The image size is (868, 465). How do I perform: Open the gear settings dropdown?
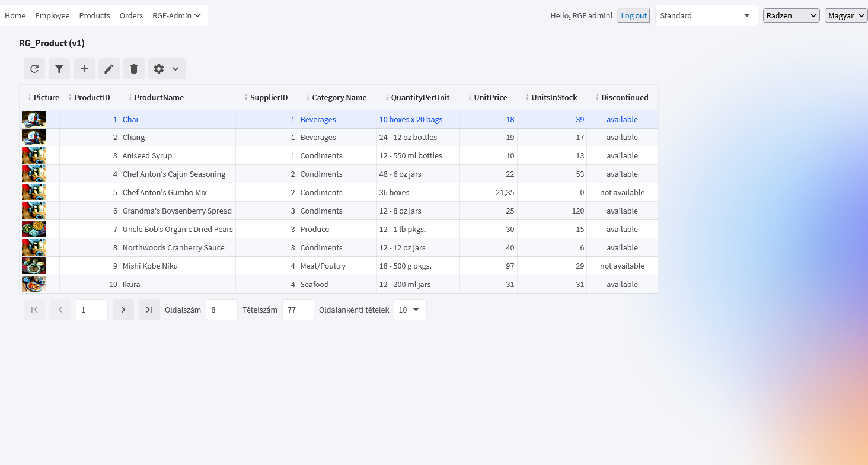click(167, 69)
